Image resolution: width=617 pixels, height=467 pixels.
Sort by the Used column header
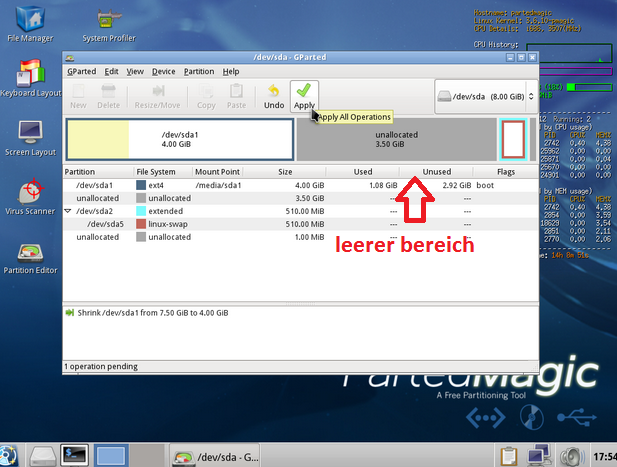pos(363,172)
